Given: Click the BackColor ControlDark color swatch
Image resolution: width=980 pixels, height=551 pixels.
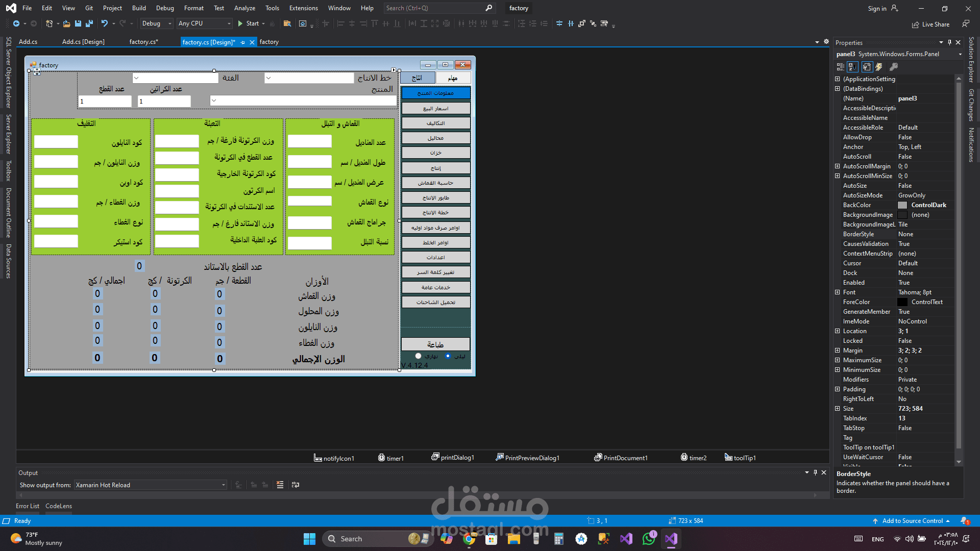Looking at the screenshot, I should pos(902,205).
